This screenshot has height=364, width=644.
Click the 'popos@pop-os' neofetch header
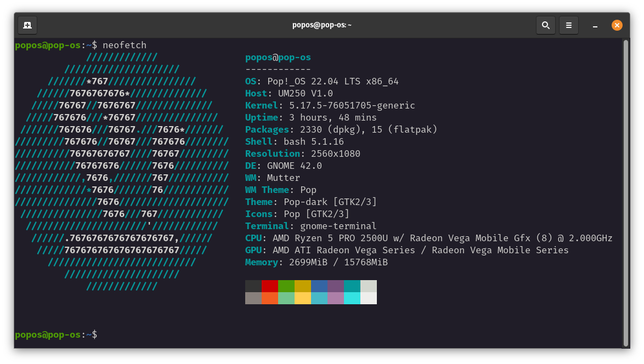coord(278,58)
